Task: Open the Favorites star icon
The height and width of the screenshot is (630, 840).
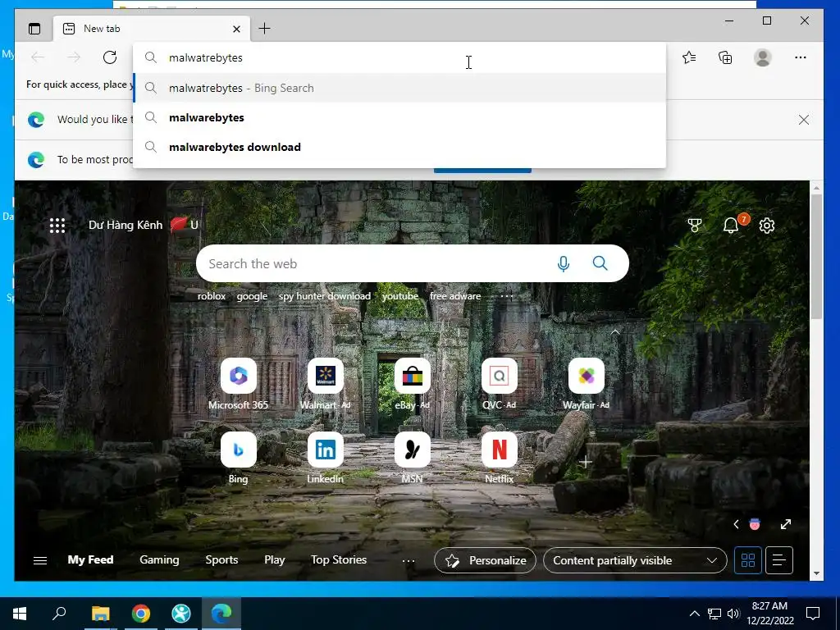Action: 689,57
